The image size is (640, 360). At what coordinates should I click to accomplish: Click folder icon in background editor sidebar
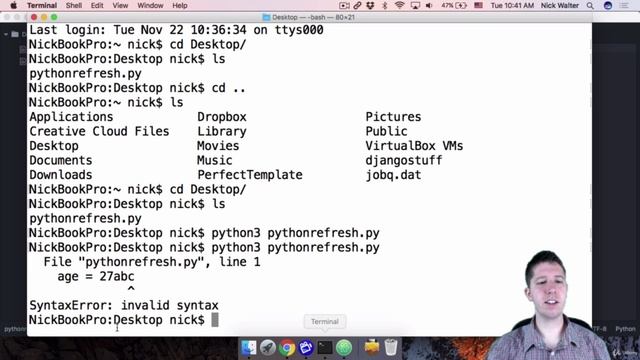pos(15,34)
